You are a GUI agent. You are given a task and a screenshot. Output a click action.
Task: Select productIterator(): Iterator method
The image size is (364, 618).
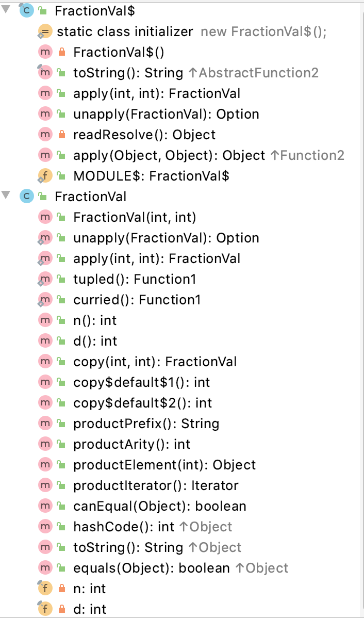(156, 485)
